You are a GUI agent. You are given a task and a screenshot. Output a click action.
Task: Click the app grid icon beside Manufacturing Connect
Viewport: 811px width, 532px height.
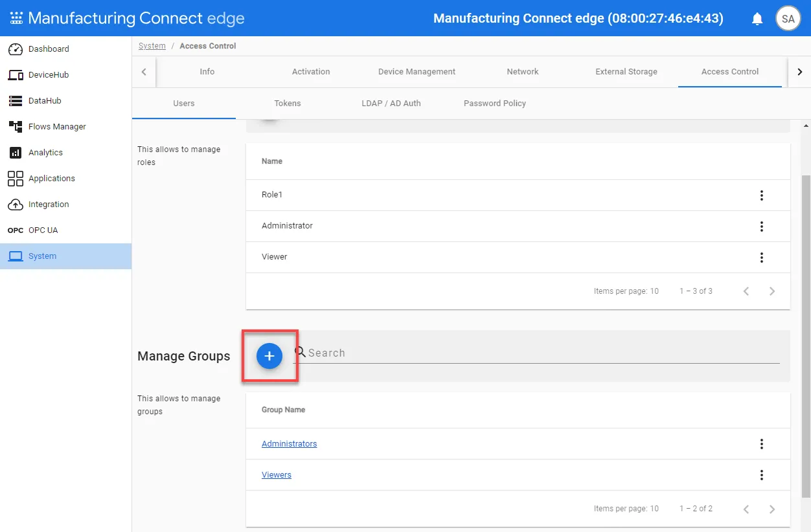[16, 18]
